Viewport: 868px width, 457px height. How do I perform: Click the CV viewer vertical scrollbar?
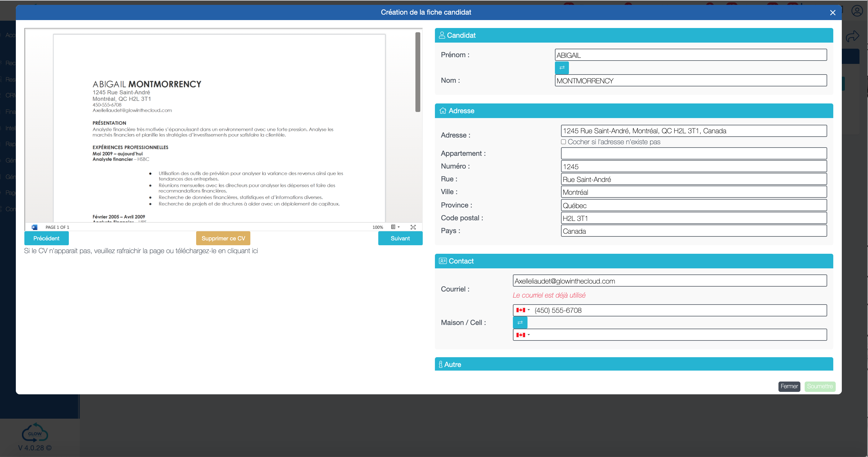coord(418,72)
